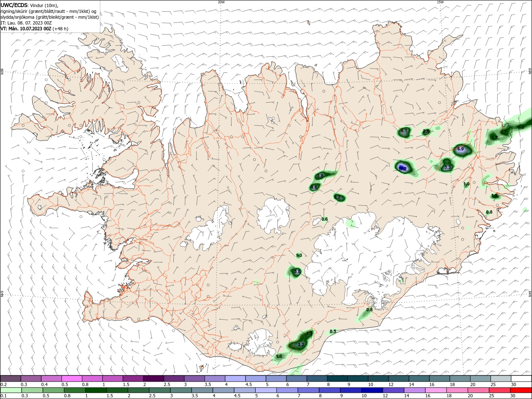
Task: Click the 'rigning/skúrir' legend description line
Action: [x=48, y=11]
